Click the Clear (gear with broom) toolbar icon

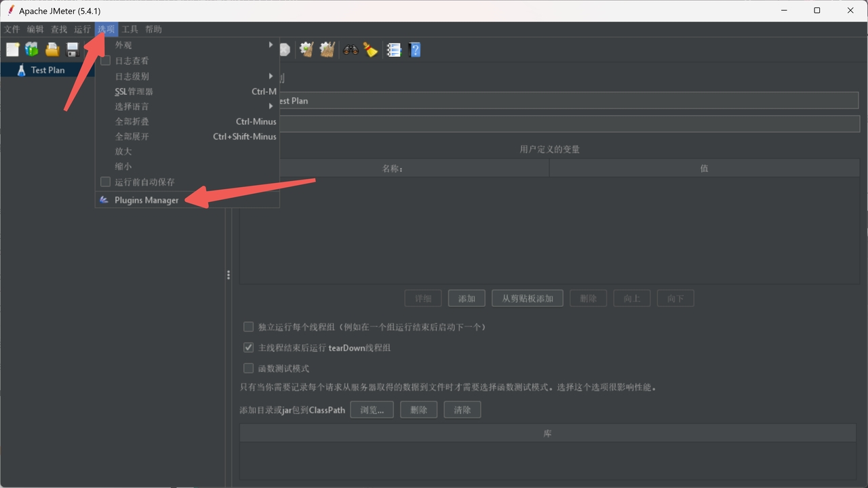(x=307, y=49)
